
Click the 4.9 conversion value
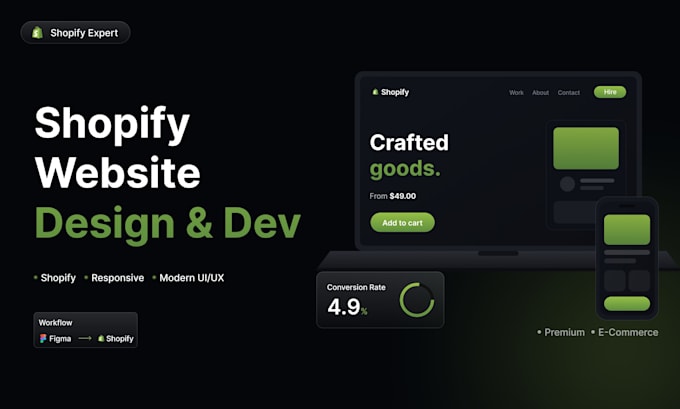[344, 307]
